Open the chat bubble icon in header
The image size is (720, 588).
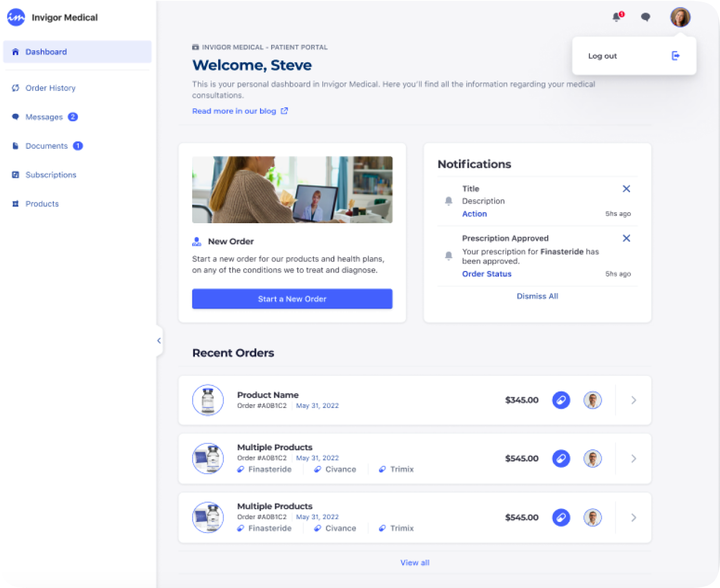pyautogui.click(x=646, y=17)
